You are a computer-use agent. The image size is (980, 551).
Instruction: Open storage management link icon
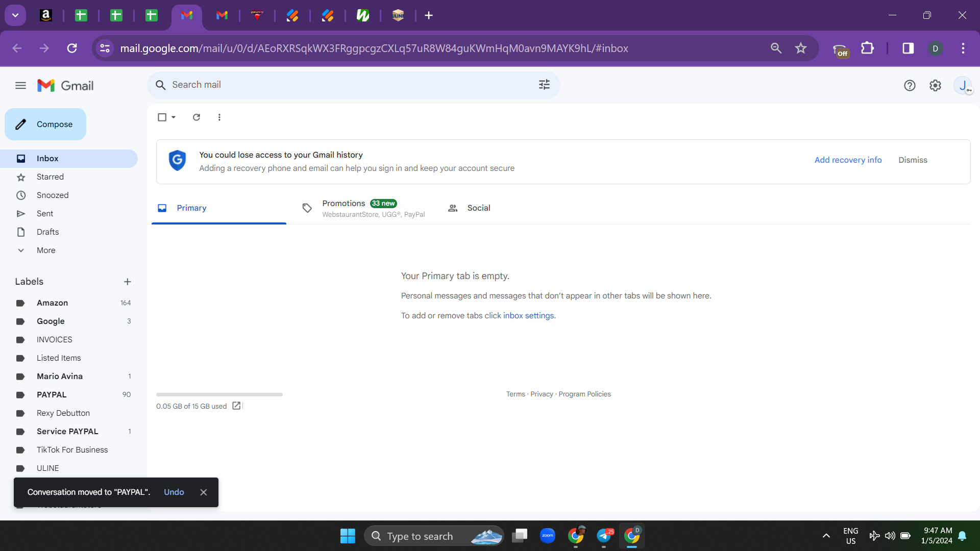click(236, 406)
